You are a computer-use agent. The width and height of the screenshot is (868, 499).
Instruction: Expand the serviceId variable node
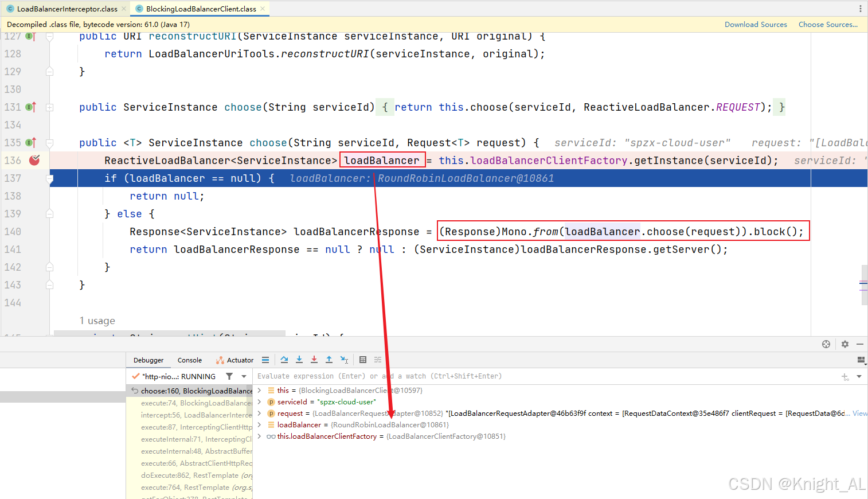tap(260, 402)
